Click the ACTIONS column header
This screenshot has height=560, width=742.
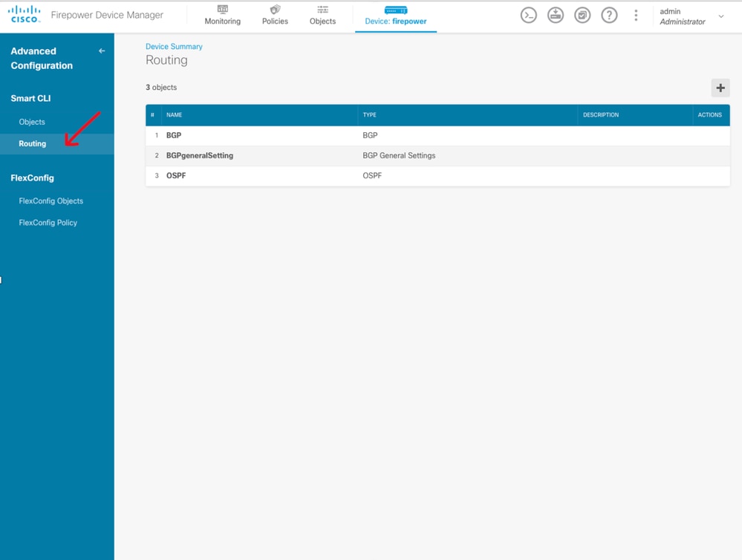(710, 115)
